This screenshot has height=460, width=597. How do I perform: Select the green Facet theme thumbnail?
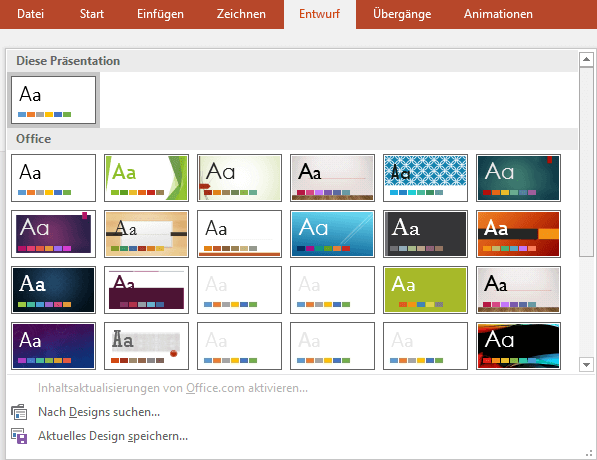[147, 178]
